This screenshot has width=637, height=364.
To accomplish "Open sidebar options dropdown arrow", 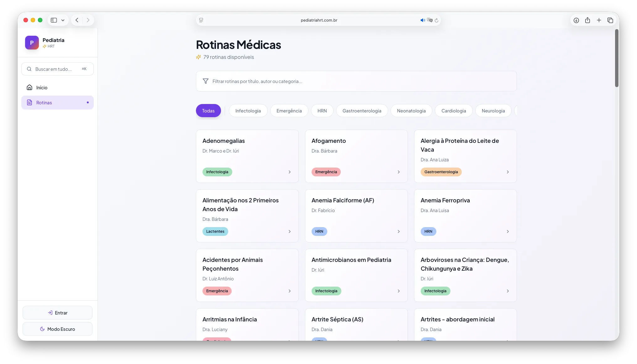I will (63, 20).
